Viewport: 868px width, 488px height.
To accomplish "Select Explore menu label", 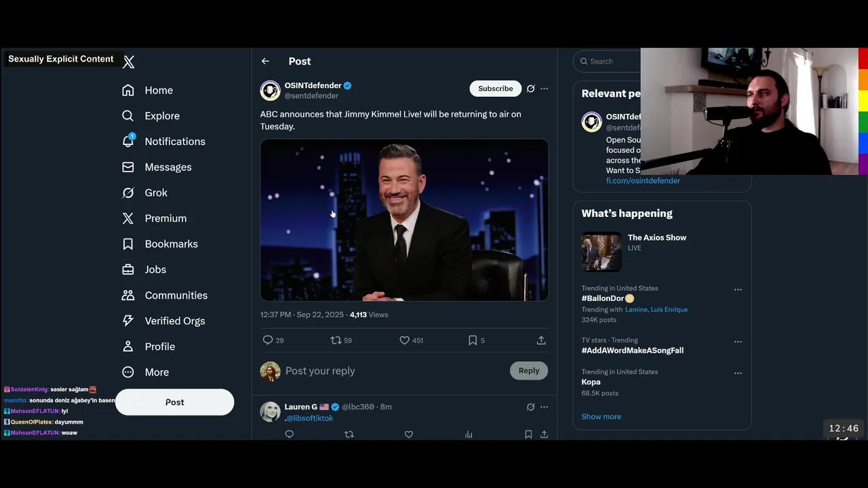I will 162,116.
